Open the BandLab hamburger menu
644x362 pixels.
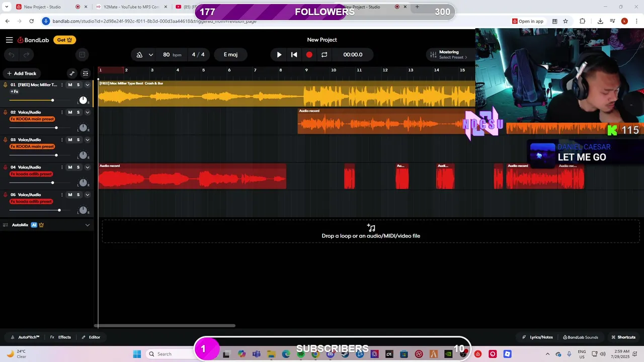pos(9,40)
